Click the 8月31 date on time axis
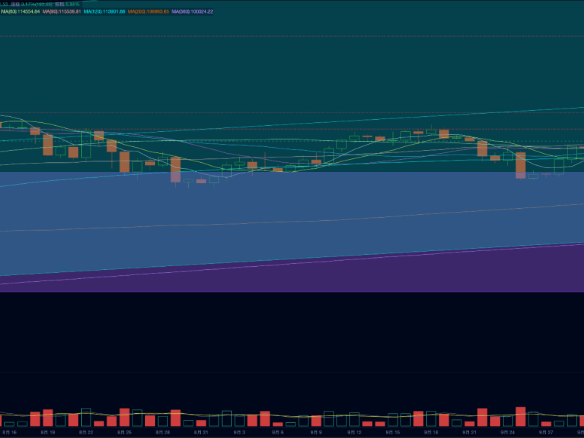 (x=201, y=432)
